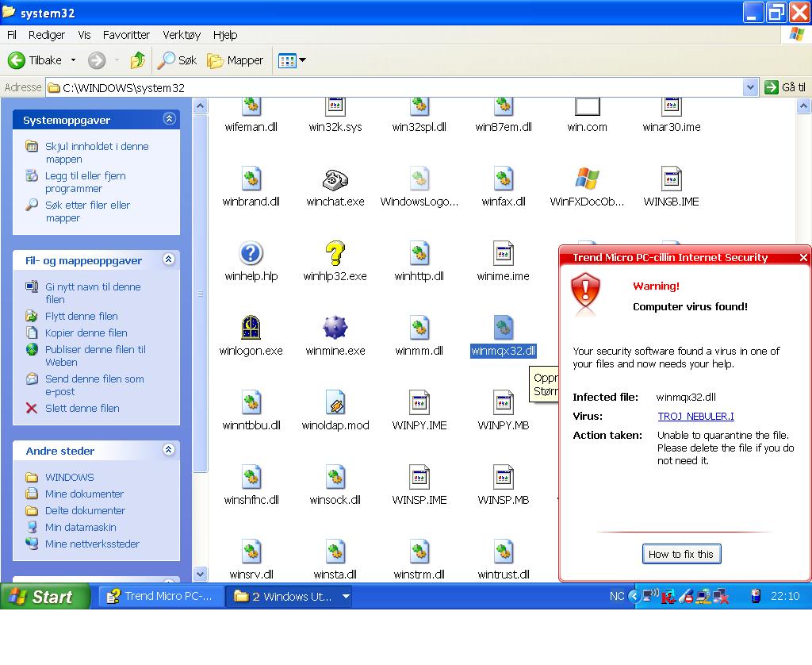
Task: Click the Start button
Action: 45,597
